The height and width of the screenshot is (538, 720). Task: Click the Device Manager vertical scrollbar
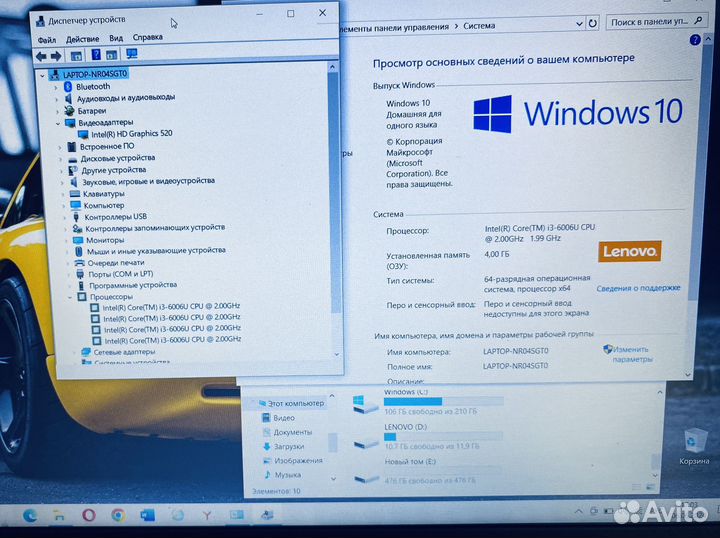[334, 192]
